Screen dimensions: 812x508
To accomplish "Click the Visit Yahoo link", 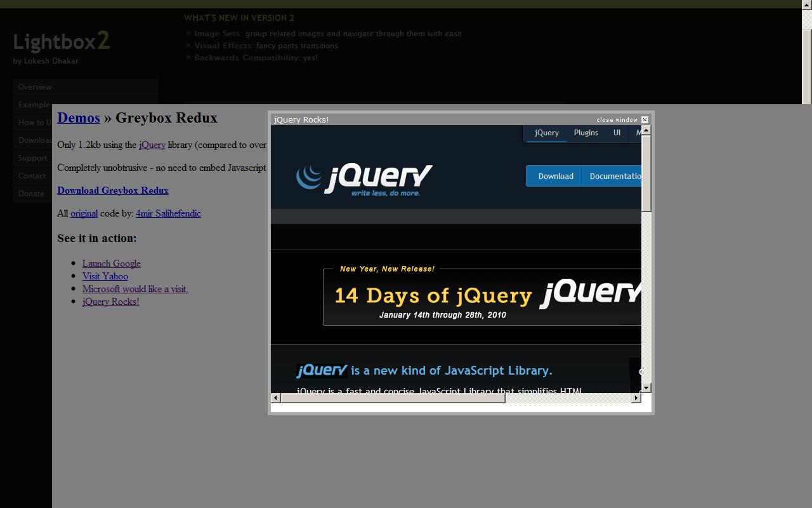I will pos(105,276).
